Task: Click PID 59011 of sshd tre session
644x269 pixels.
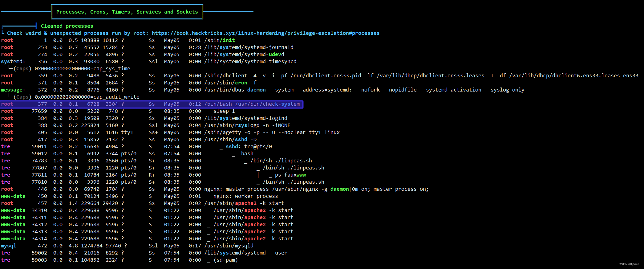Action: pos(39,146)
